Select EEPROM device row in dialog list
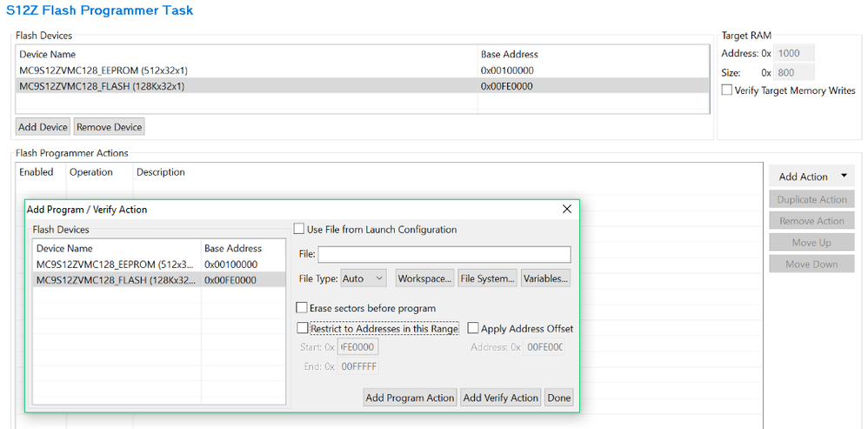868x429 pixels. click(x=159, y=264)
